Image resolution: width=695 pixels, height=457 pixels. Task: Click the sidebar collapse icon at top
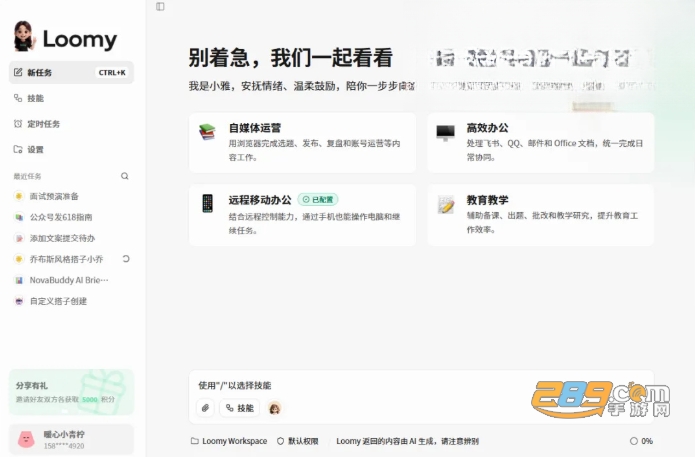point(160,6)
